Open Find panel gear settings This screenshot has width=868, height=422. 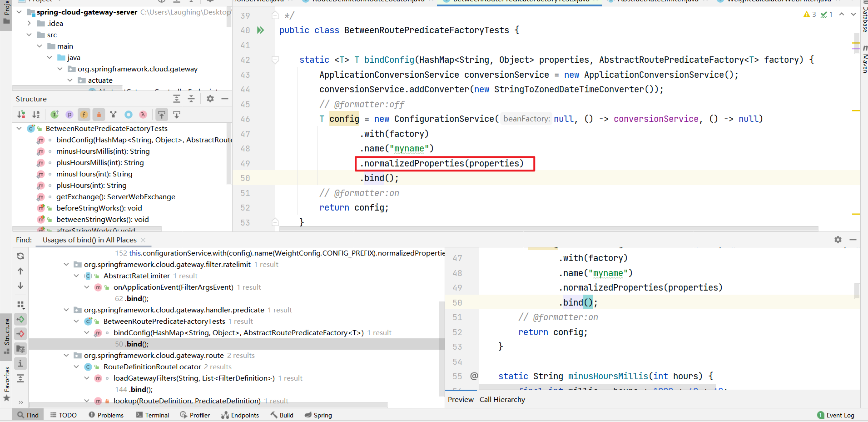click(x=838, y=240)
